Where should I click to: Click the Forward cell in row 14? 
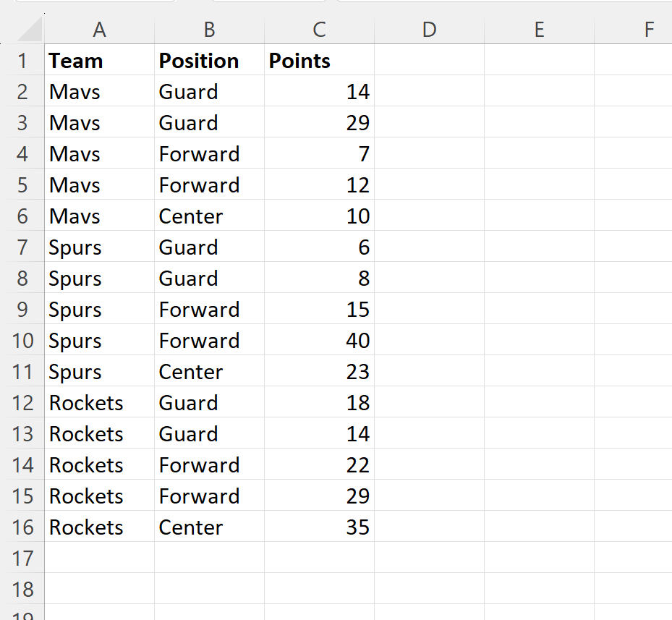click(210, 464)
